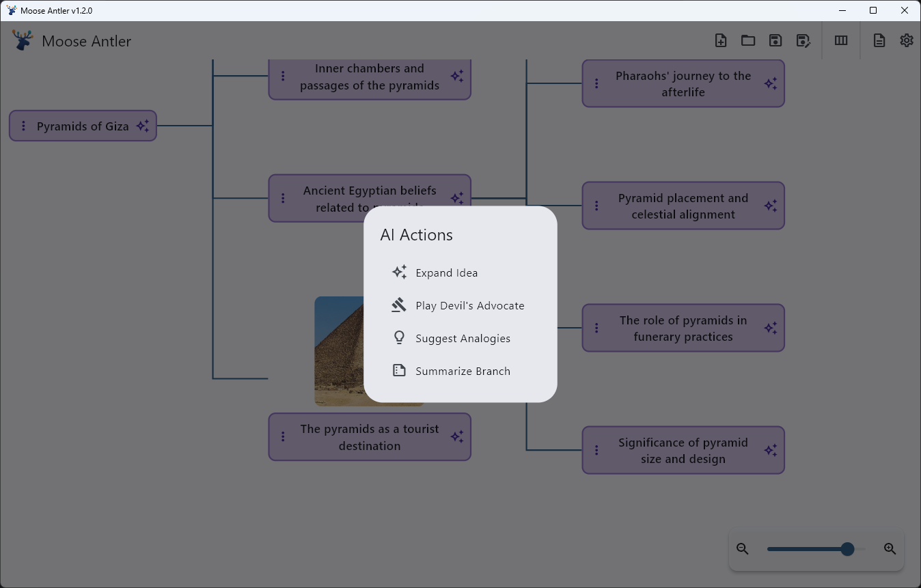Viewport: 921px width, 588px height.
Task: Select 'Inner chambers and passages' node text
Action: [x=370, y=76]
